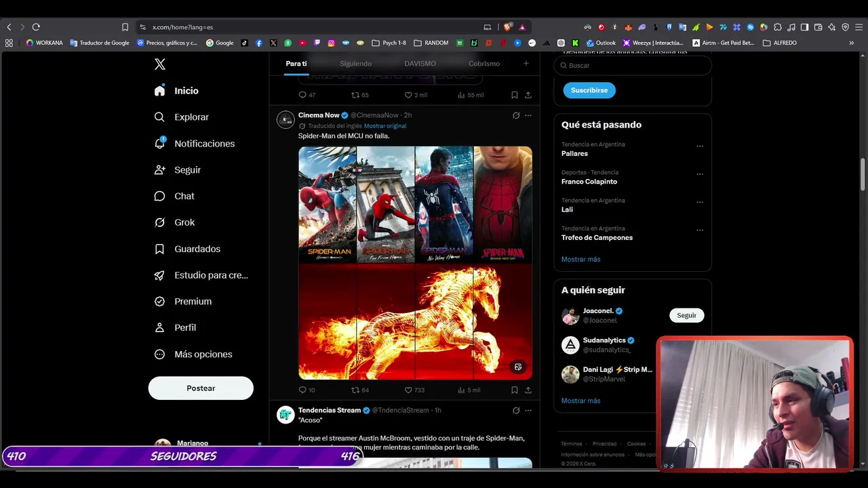Switch to the Cobrismo tab
The image size is (868, 488).
pyautogui.click(x=484, y=64)
